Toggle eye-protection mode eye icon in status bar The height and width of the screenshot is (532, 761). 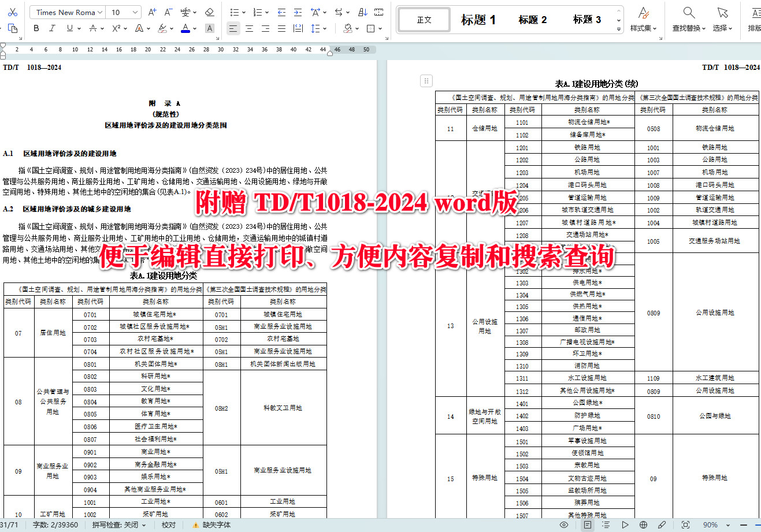coord(564,525)
